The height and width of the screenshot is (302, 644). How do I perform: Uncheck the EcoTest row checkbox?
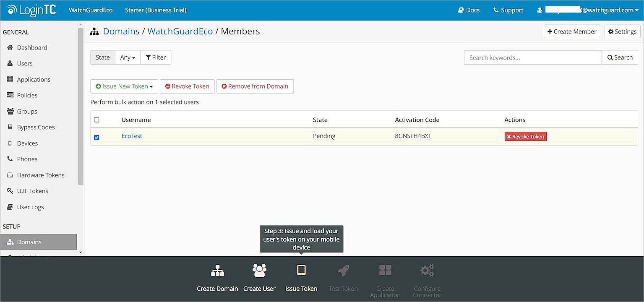[x=97, y=137]
